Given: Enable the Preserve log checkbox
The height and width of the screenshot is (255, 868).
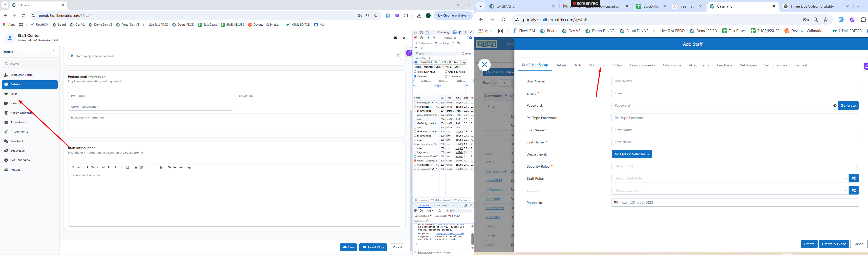Looking at the screenshot, I should (441, 38).
